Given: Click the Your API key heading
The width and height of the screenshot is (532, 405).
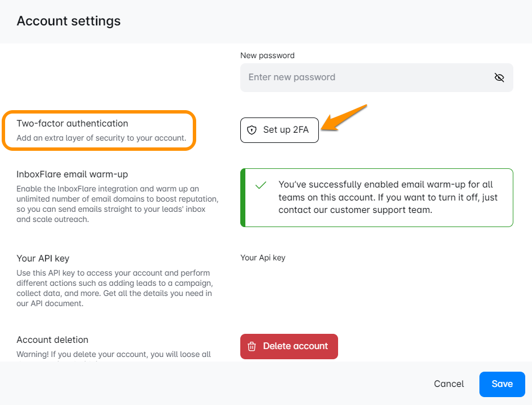Looking at the screenshot, I should [43, 258].
